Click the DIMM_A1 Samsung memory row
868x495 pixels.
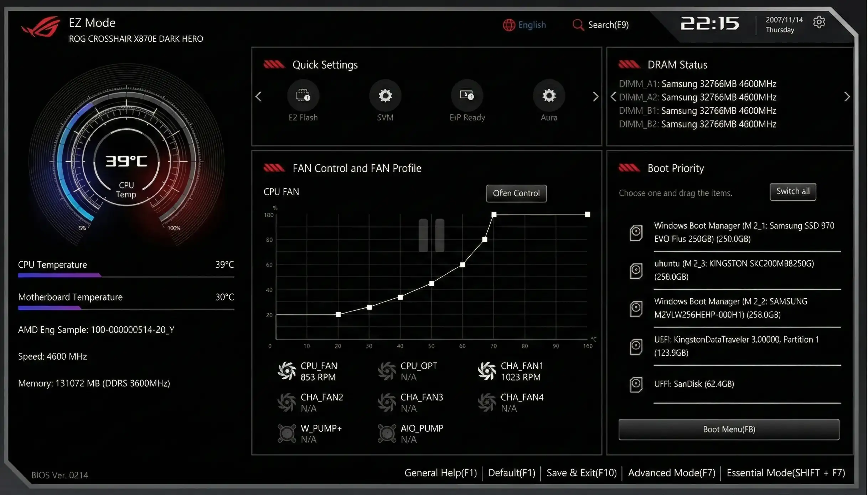[x=697, y=84]
